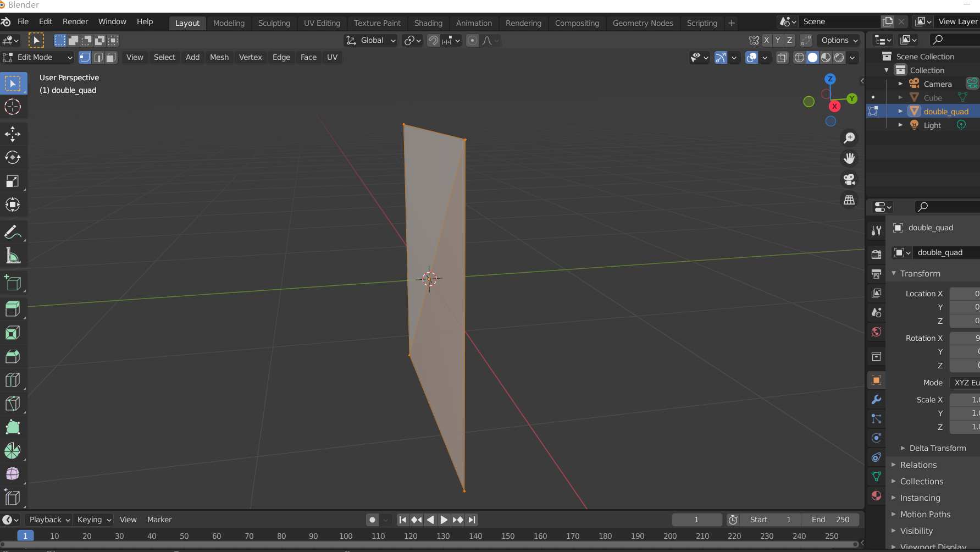Activate the Cursor tool
The image size is (980, 552).
pos(13,107)
